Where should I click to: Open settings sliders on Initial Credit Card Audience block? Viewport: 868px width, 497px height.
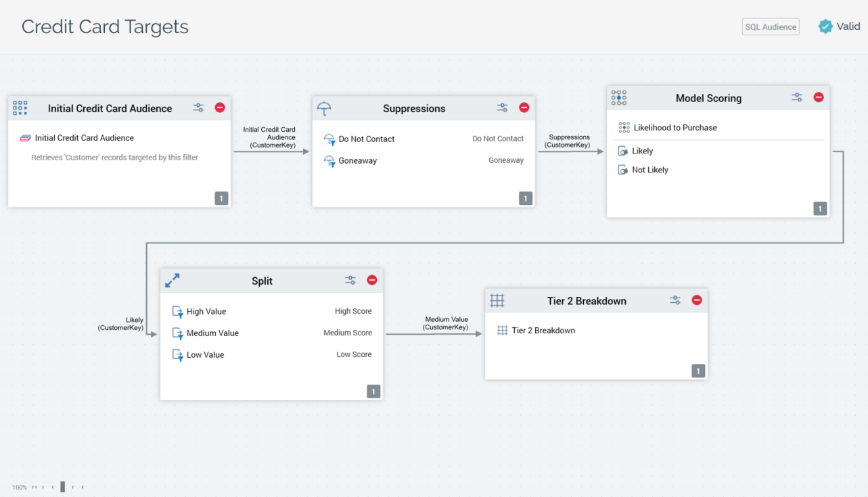point(198,108)
